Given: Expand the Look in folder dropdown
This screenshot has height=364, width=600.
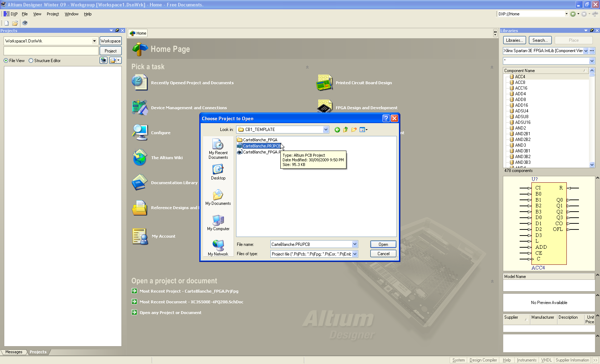Looking at the screenshot, I should click(x=326, y=130).
